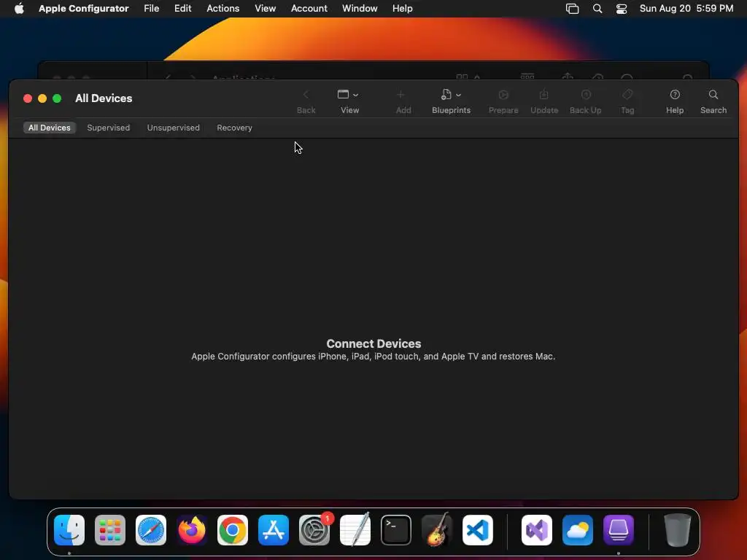Image resolution: width=747 pixels, height=560 pixels.
Task: Open the Window menu
Action: [x=360, y=8]
